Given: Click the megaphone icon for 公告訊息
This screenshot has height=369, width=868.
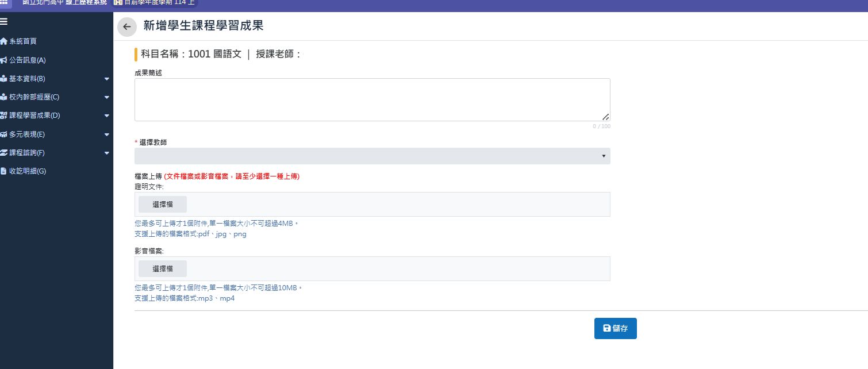Looking at the screenshot, I should pos(4,60).
